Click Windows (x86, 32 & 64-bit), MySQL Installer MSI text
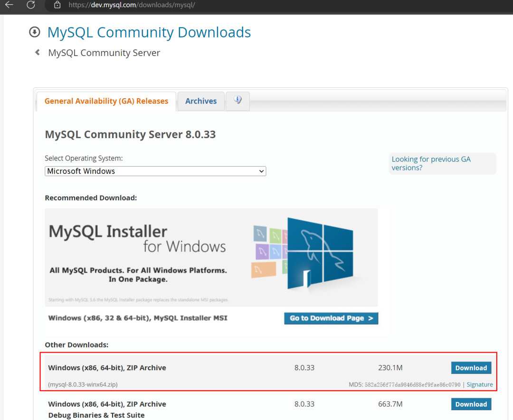 coord(138,317)
